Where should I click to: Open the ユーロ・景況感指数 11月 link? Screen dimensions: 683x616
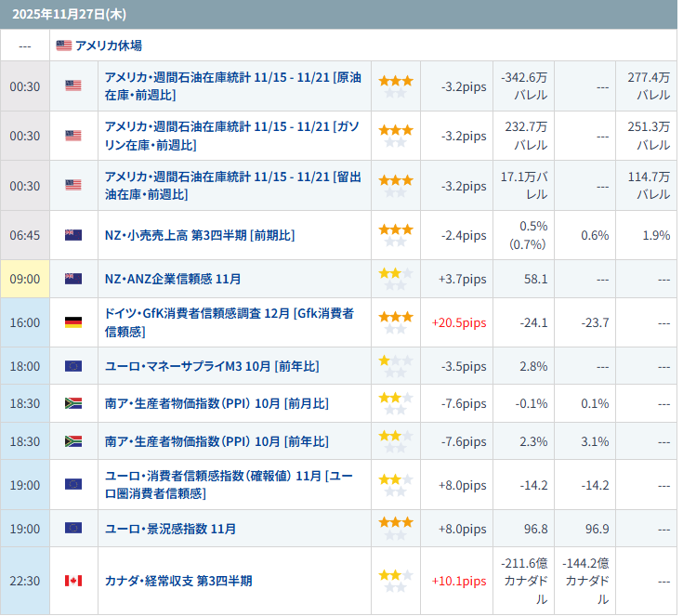tap(171, 529)
